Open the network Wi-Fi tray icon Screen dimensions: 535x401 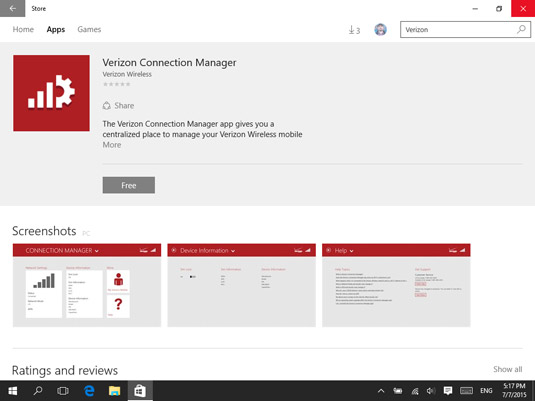tap(415, 391)
